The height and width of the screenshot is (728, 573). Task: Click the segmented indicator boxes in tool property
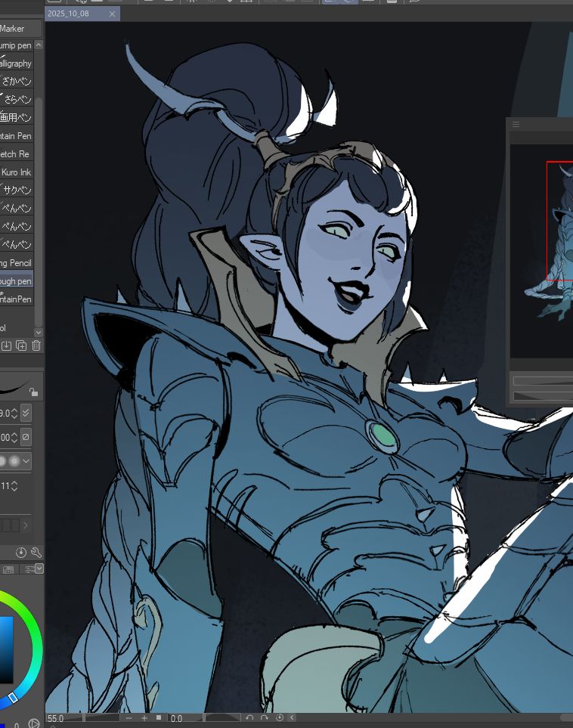pyautogui.click(x=10, y=525)
